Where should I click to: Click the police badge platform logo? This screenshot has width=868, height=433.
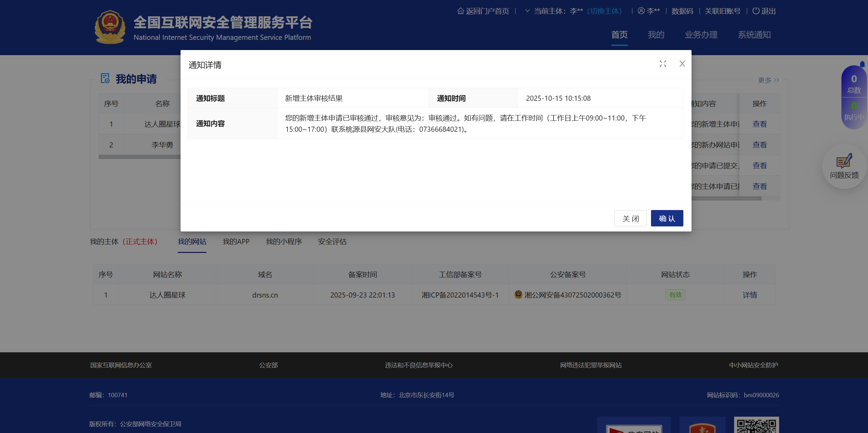tap(109, 27)
